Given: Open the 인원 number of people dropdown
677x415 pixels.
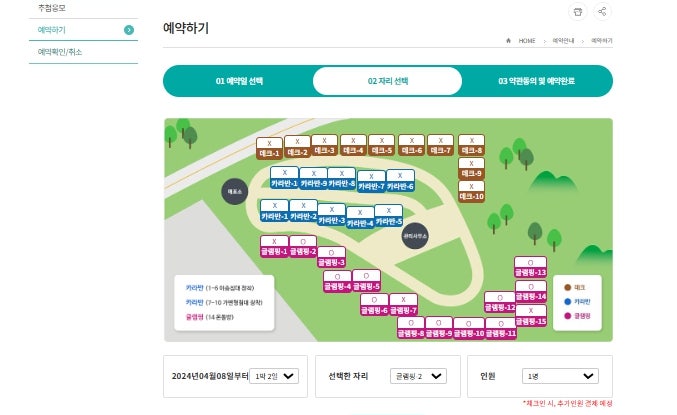Looking at the screenshot, I should (560, 376).
